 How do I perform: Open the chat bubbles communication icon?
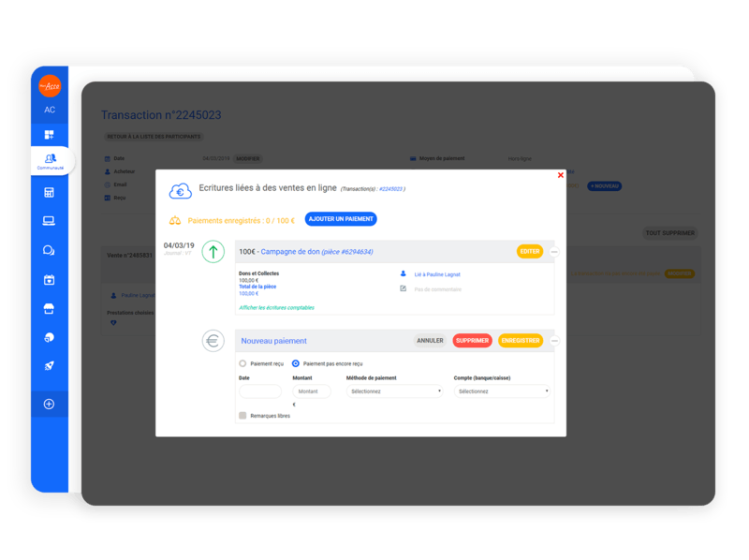point(49,250)
